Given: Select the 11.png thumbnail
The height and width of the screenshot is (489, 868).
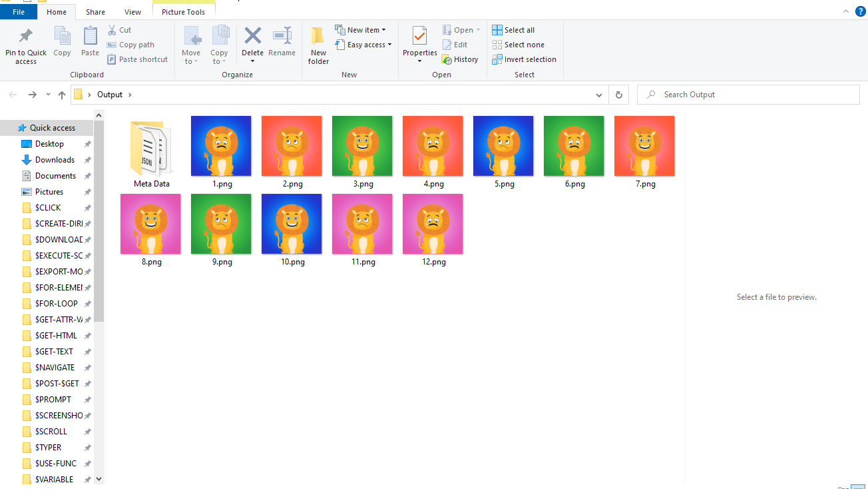Looking at the screenshot, I should pyautogui.click(x=363, y=224).
